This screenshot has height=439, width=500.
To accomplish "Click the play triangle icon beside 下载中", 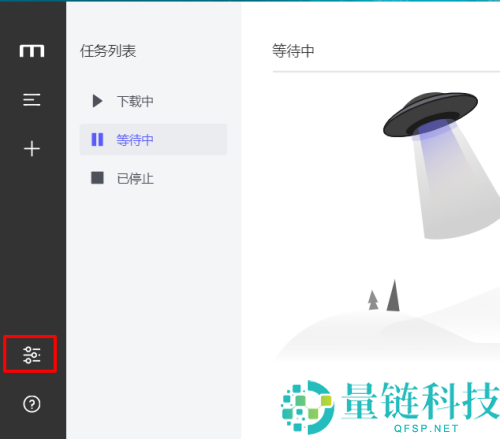I will coord(97,101).
